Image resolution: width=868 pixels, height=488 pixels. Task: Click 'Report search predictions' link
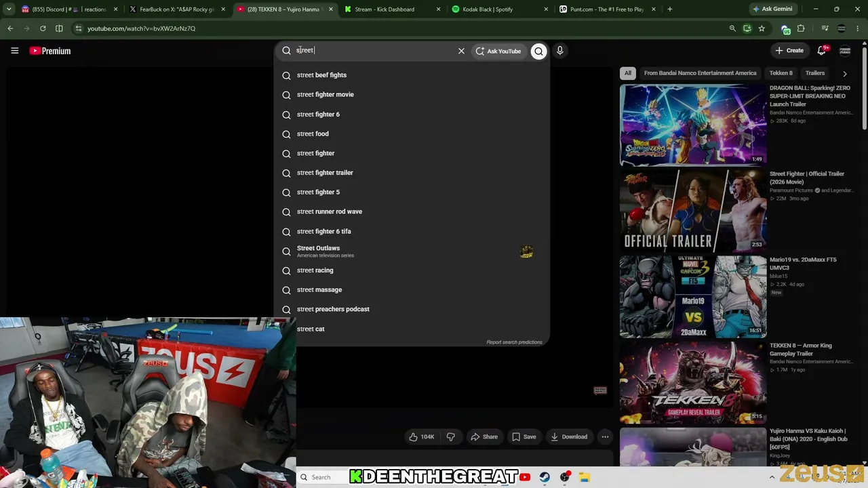click(x=514, y=342)
